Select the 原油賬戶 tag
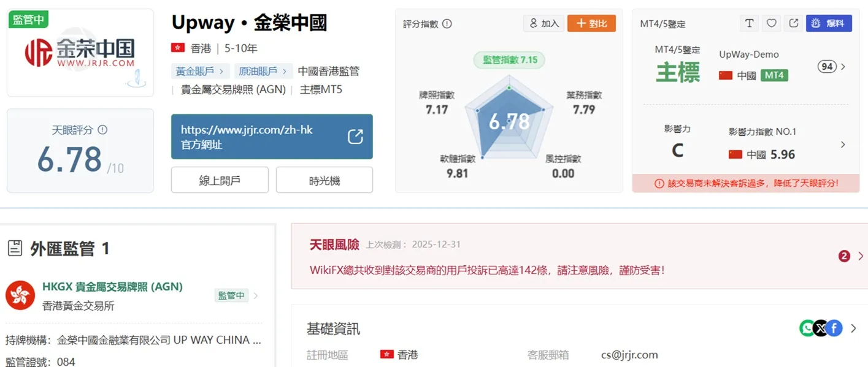The height and width of the screenshot is (367, 868). (x=264, y=71)
